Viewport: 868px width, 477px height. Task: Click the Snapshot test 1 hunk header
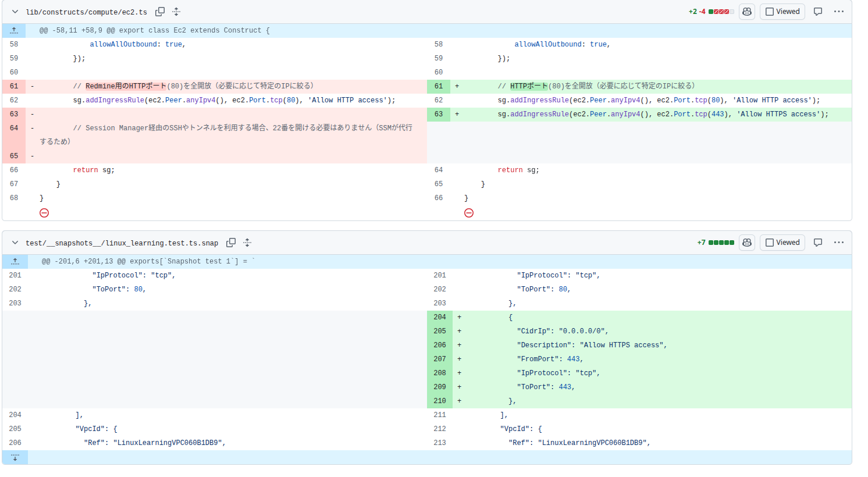click(148, 261)
